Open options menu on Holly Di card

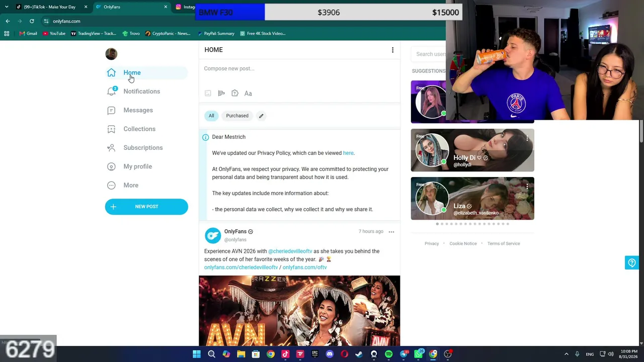(527, 138)
